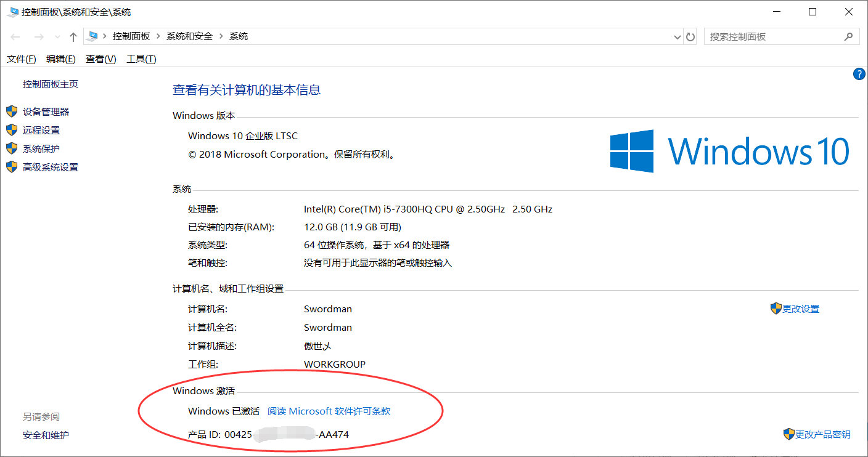Screen dimensions: 868x457
Task: Go back with the left arrow
Action: click(x=15, y=37)
